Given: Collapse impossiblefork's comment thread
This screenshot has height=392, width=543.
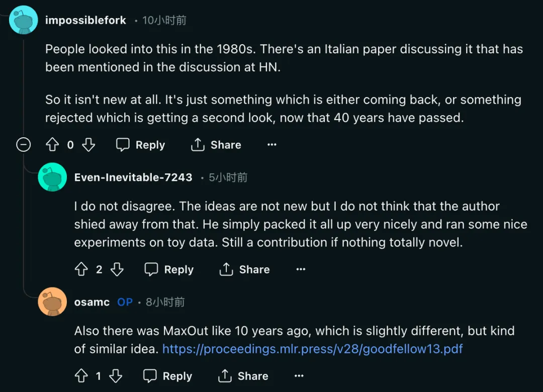Looking at the screenshot, I should 23,145.
